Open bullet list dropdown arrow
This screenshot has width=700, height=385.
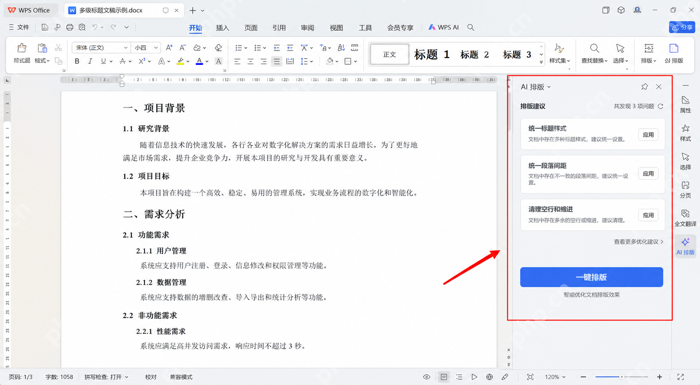pos(246,48)
